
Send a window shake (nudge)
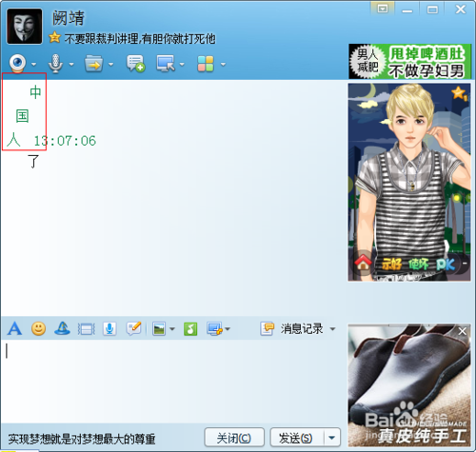87,329
